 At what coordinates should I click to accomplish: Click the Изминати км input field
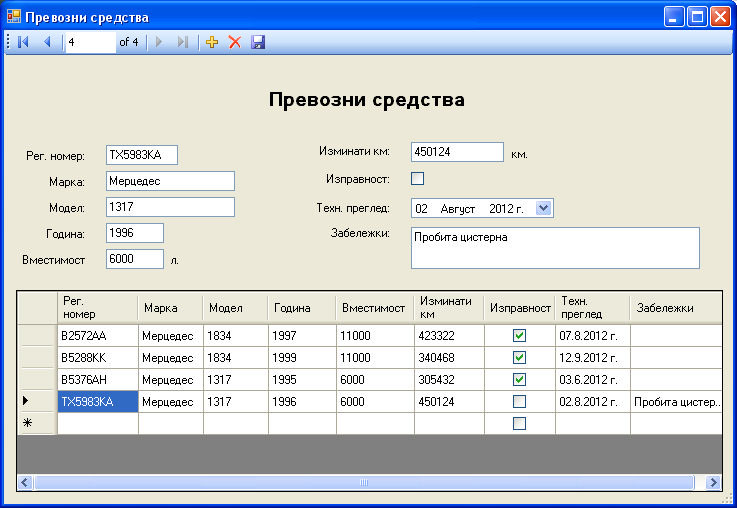tap(457, 152)
